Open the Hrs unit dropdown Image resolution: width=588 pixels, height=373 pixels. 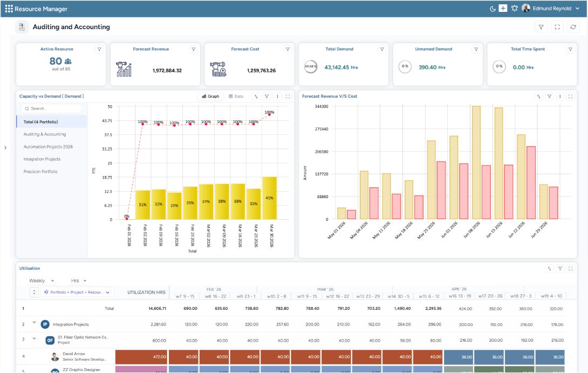click(79, 281)
